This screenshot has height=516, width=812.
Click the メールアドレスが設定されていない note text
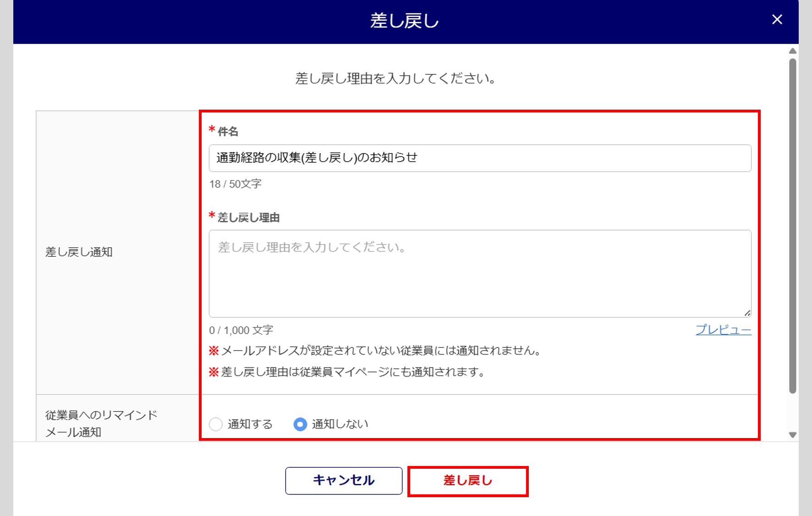[x=376, y=351]
